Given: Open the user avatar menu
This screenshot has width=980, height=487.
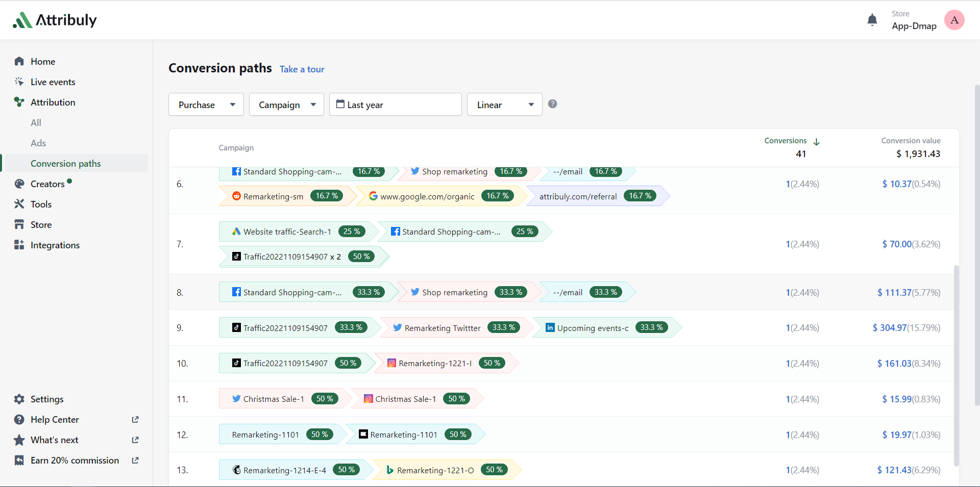Looking at the screenshot, I should [x=954, y=20].
